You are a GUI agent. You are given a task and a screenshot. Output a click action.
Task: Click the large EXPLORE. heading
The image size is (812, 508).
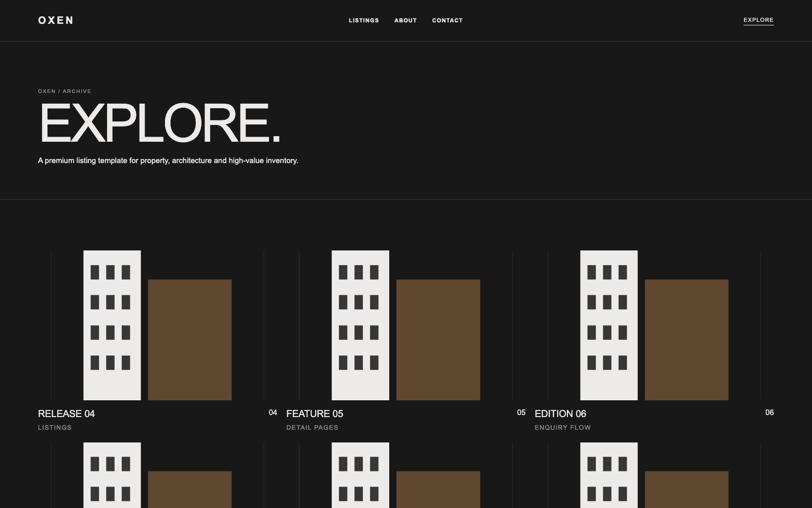[x=159, y=123]
